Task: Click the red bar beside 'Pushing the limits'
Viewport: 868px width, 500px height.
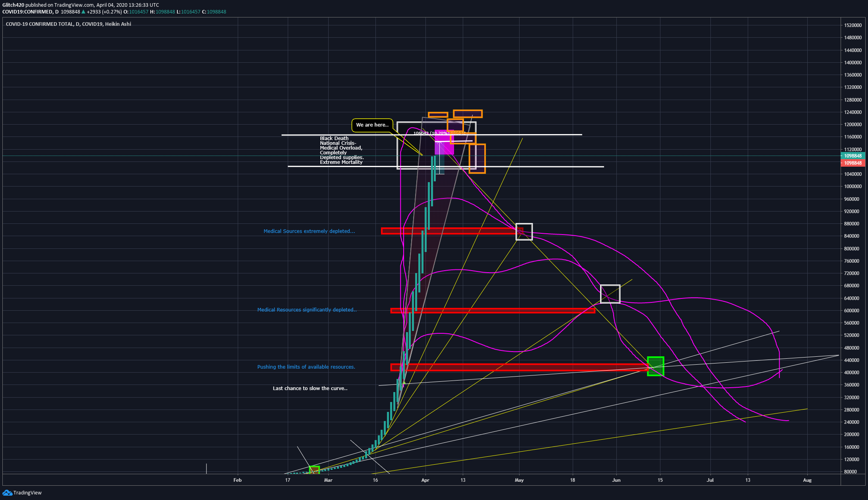Action: click(520, 367)
